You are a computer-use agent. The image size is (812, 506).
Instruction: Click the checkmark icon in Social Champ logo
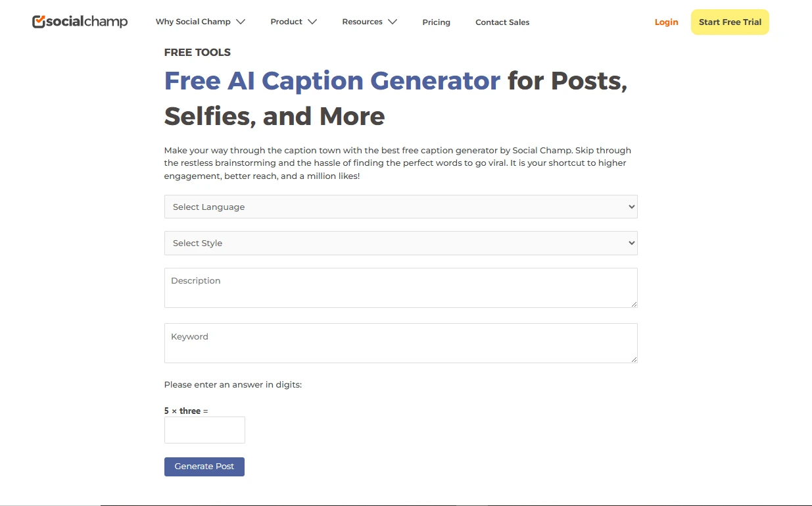pyautogui.click(x=39, y=22)
